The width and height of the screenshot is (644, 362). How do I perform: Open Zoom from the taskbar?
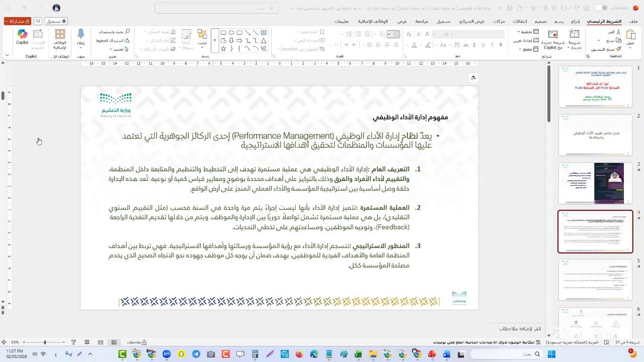click(x=167, y=354)
